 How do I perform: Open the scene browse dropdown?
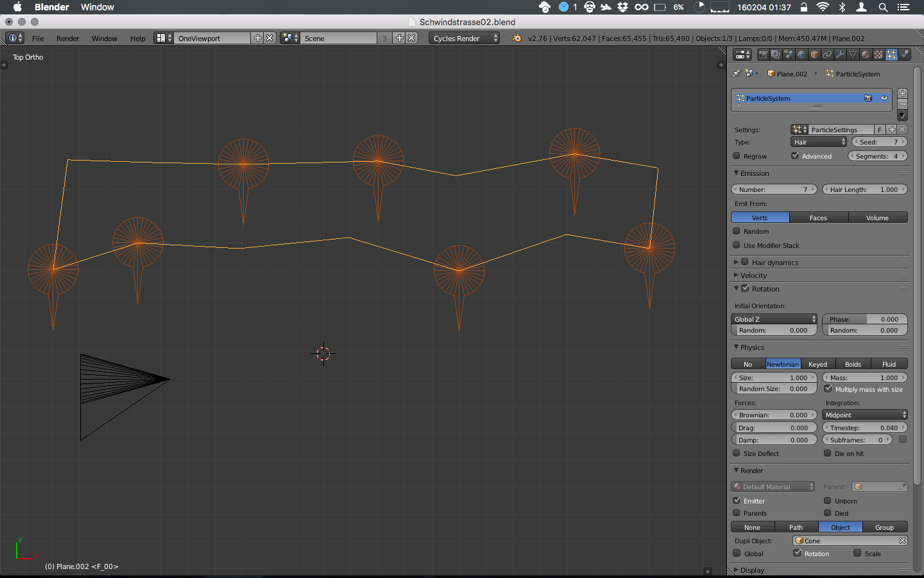tap(290, 39)
